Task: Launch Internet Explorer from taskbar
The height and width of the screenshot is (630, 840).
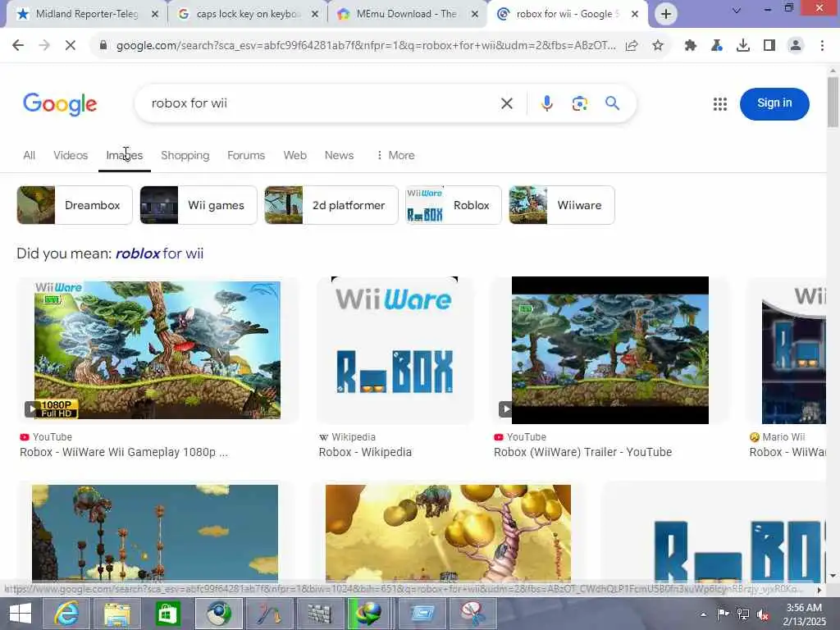Action: coord(66,614)
